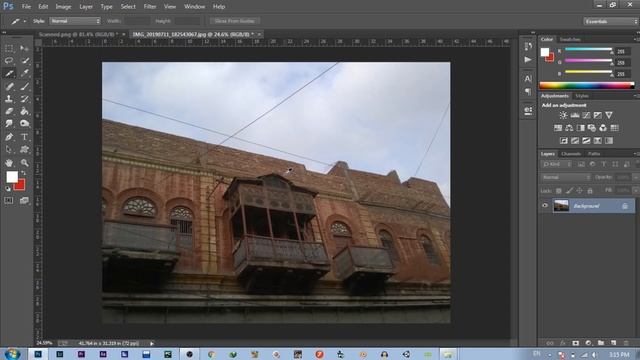The width and height of the screenshot is (640, 360).
Task: Add an Invert adjustment
Action: 564,140
